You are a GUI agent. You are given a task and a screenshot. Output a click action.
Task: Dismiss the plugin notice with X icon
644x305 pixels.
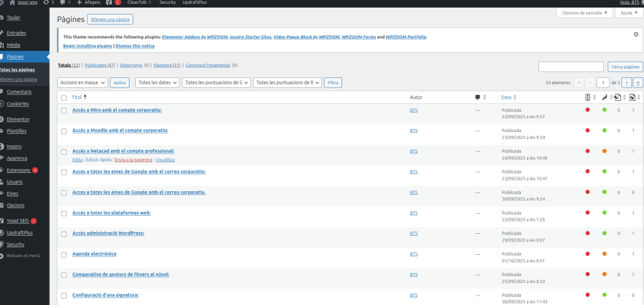point(636,35)
